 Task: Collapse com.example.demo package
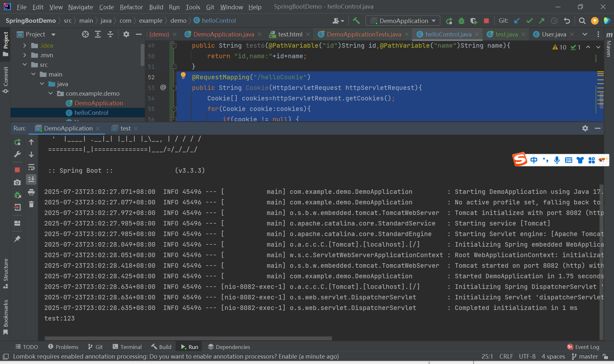point(51,93)
